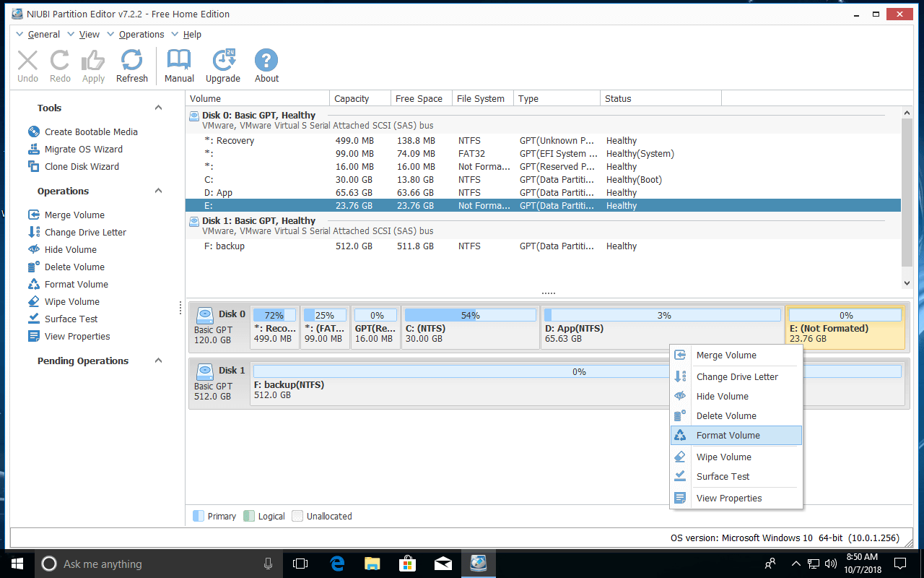Viewport: 924px width, 578px height.
Task: Choose View Properties in context menu
Action: [736, 498]
